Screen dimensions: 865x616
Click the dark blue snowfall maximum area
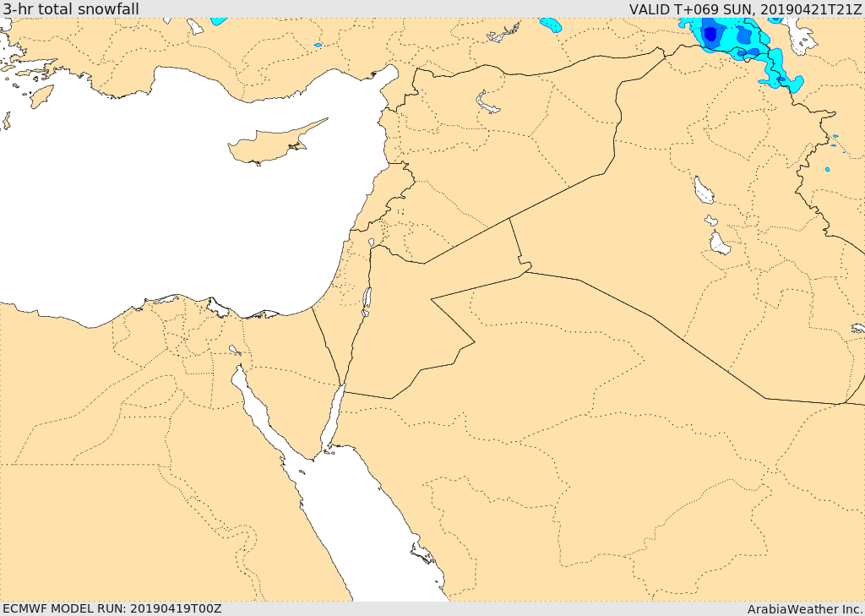click(710, 33)
